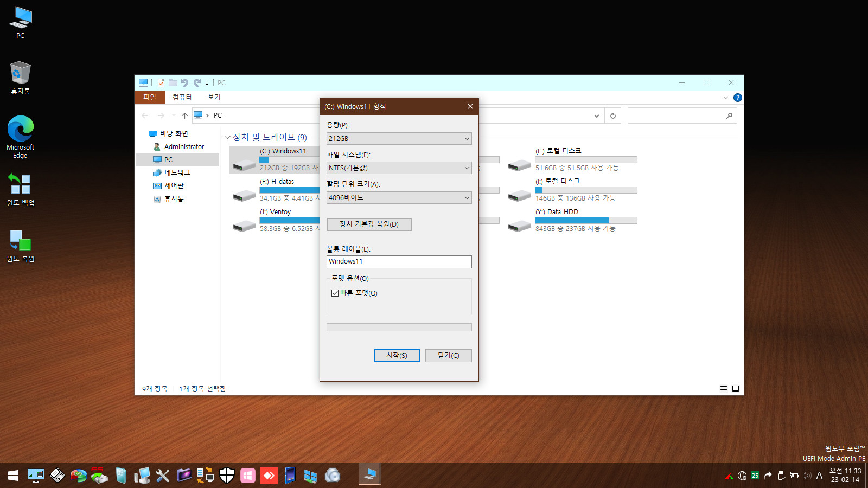Toggle the 빠른 포맷 quick format checkbox
The width and height of the screenshot is (868, 488).
coord(335,293)
